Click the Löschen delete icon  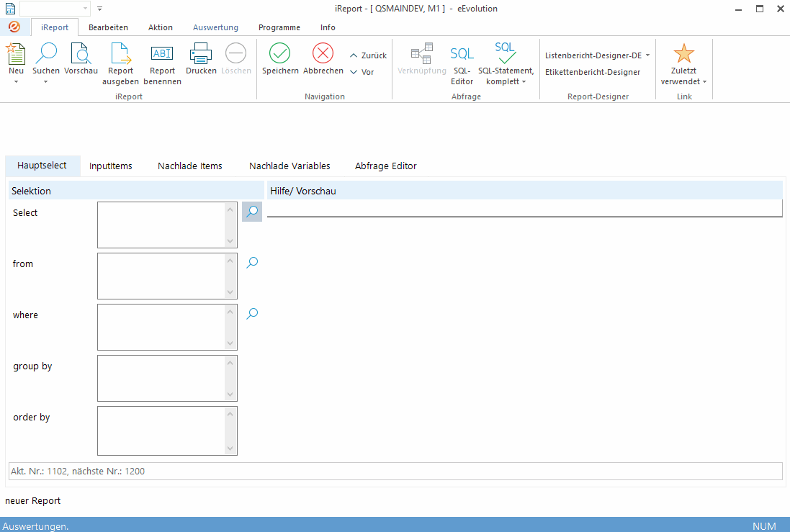click(235, 53)
